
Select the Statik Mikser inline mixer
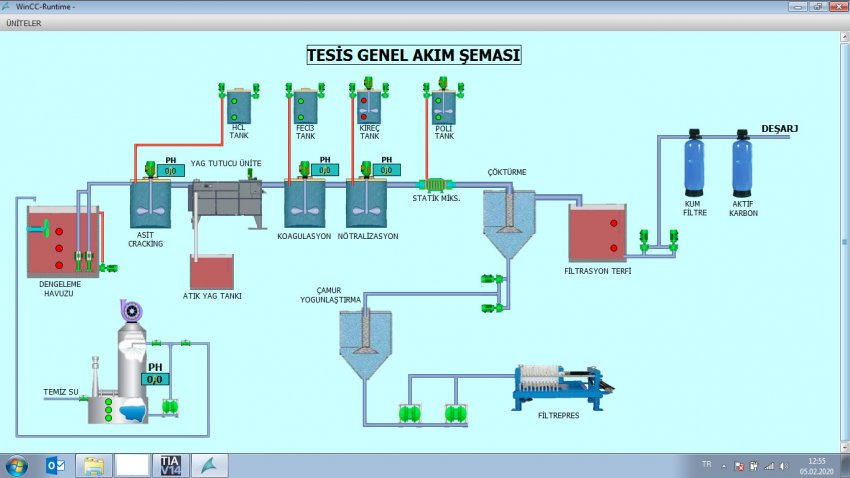435,185
